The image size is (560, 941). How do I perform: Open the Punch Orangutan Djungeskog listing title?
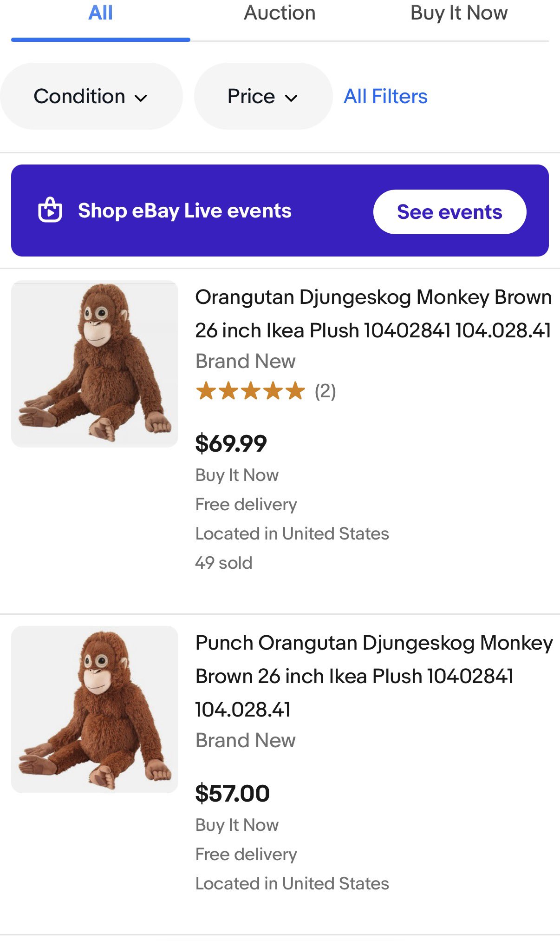click(373, 676)
